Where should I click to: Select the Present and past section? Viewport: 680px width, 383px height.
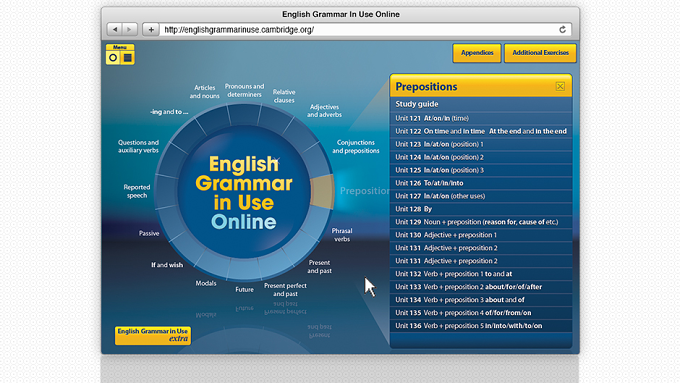(x=320, y=266)
